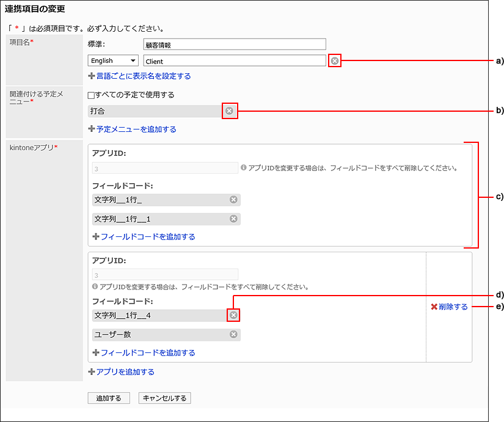Delete field code 文字列__1行__4
The width and height of the screenshot is (504, 422).
coord(234,315)
